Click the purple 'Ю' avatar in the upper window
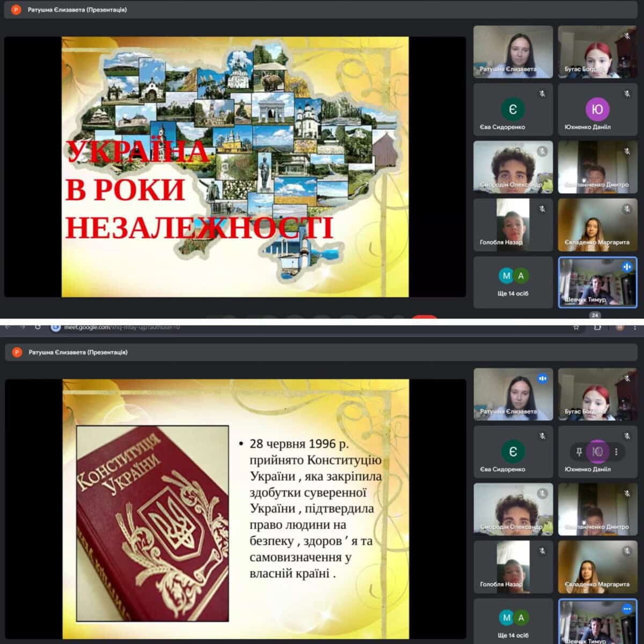 tap(597, 109)
